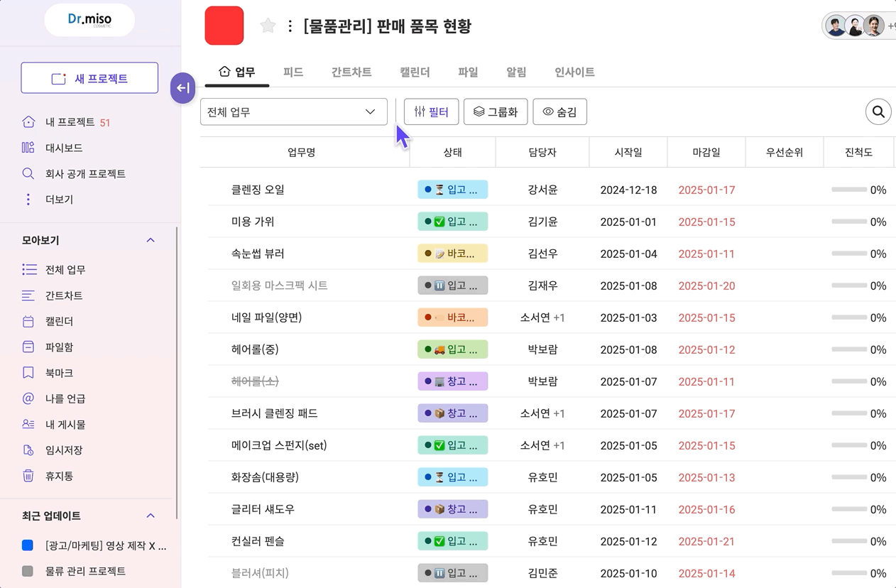896x588 pixels.
Task: Collapse the 모아보기 section
Action: [151, 241]
